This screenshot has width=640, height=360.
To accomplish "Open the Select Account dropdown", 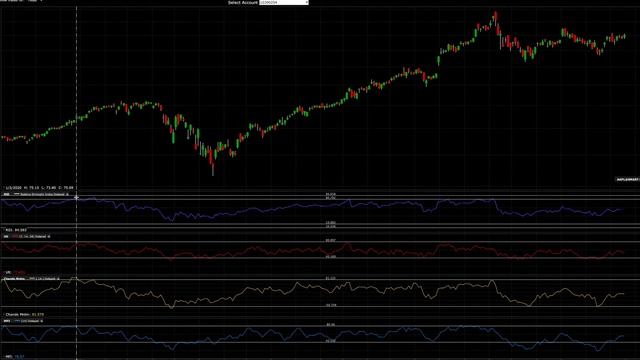I will tap(284, 2).
